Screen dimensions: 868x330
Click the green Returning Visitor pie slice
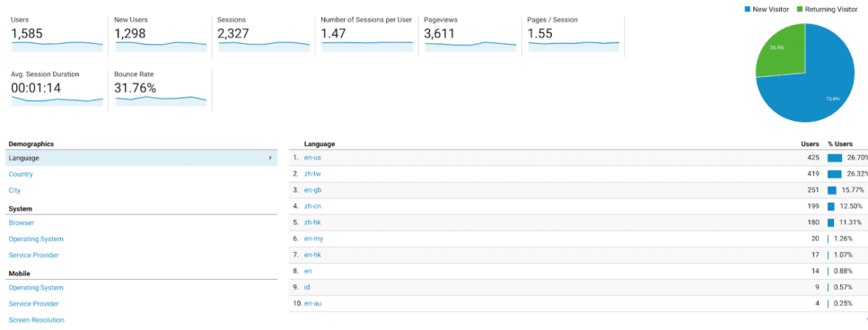[x=784, y=53]
